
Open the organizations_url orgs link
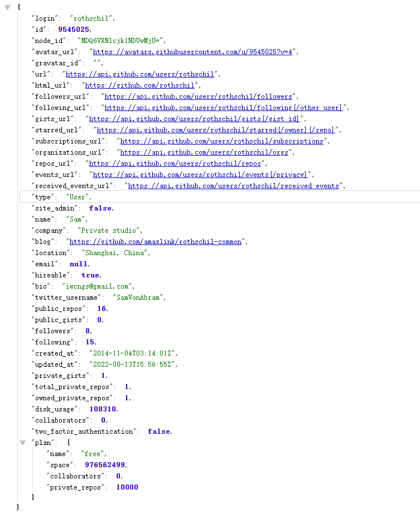(x=204, y=152)
